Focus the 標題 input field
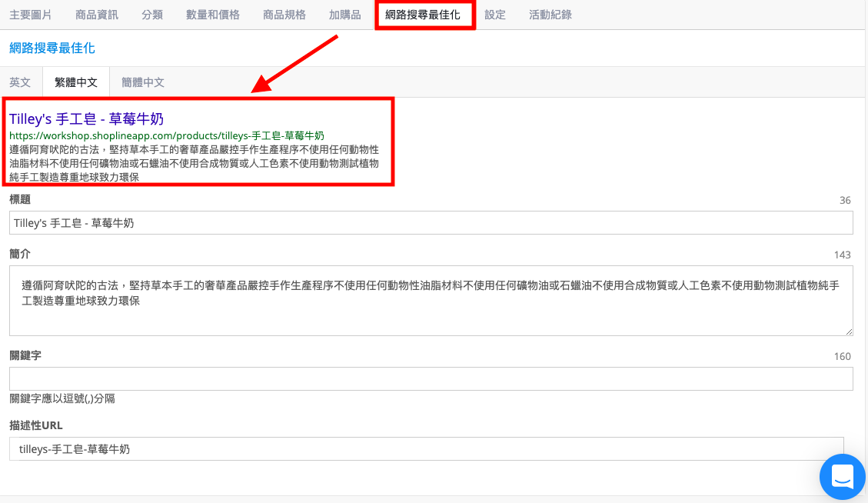Screen dimensions: 868x503 431,223
